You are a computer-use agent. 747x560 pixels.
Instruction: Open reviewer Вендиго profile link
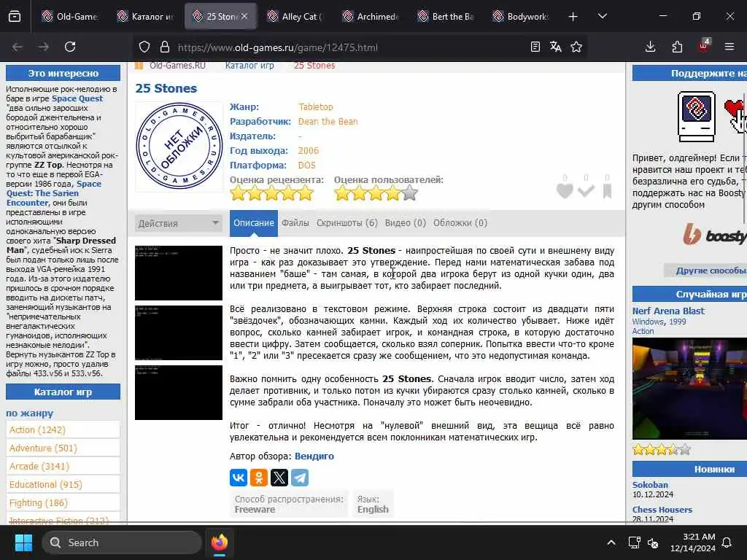(x=314, y=456)
